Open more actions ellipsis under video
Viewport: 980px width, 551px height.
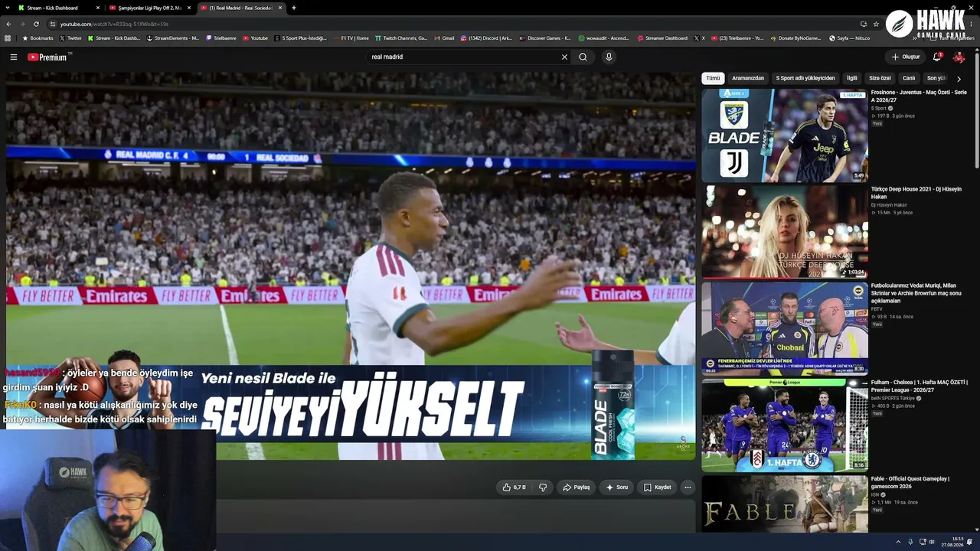coord(688,487)
